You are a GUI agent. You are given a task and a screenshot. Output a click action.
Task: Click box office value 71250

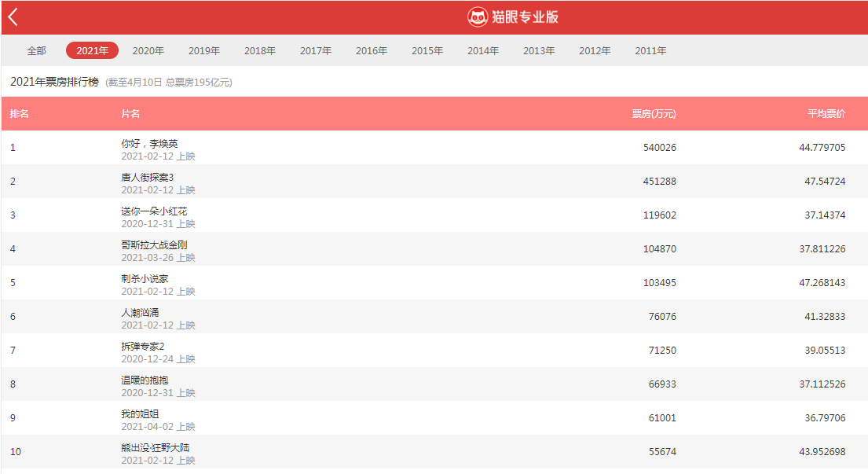[662, 350]
